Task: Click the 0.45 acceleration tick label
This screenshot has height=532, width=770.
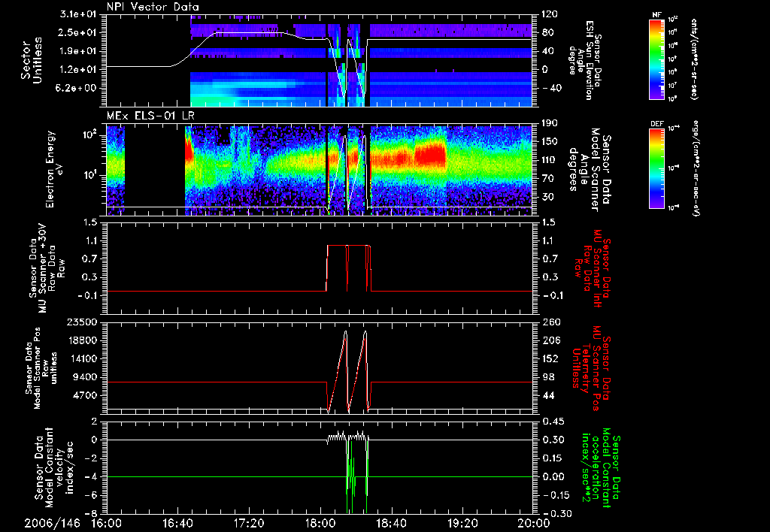Action: 552,422
